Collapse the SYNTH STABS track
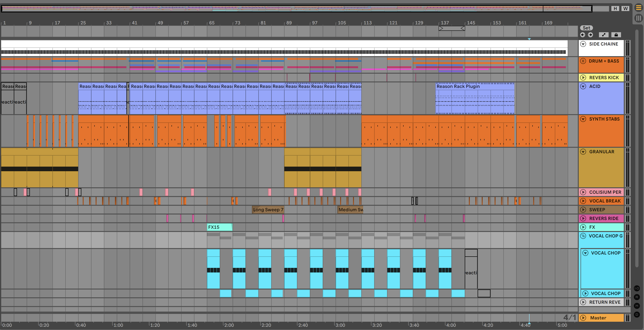Screen dimensions: 644x330 pos(583,119)
